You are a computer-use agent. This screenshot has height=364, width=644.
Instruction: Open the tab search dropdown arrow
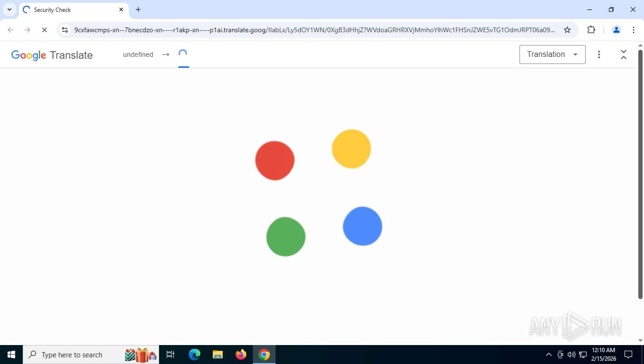tap(9, 9)
